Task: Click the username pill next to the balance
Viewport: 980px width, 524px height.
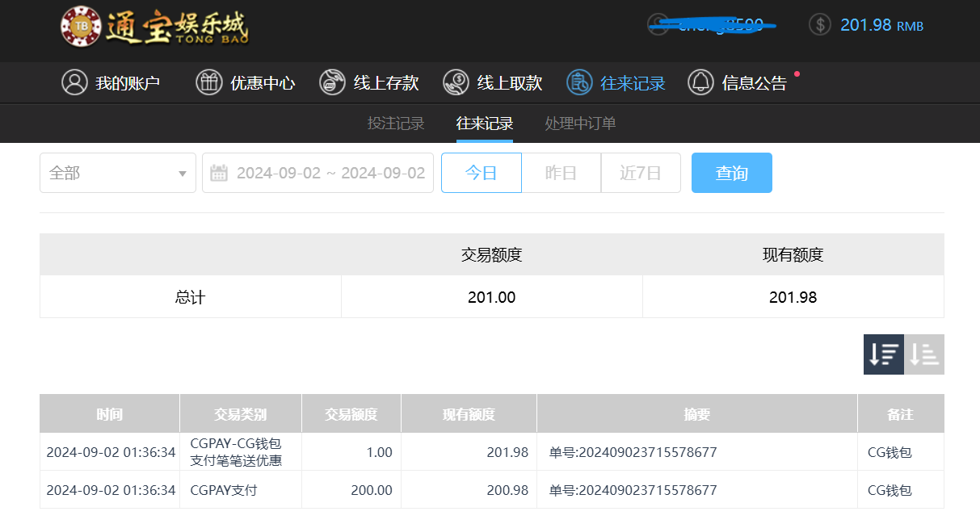Action: coord(711,25)
